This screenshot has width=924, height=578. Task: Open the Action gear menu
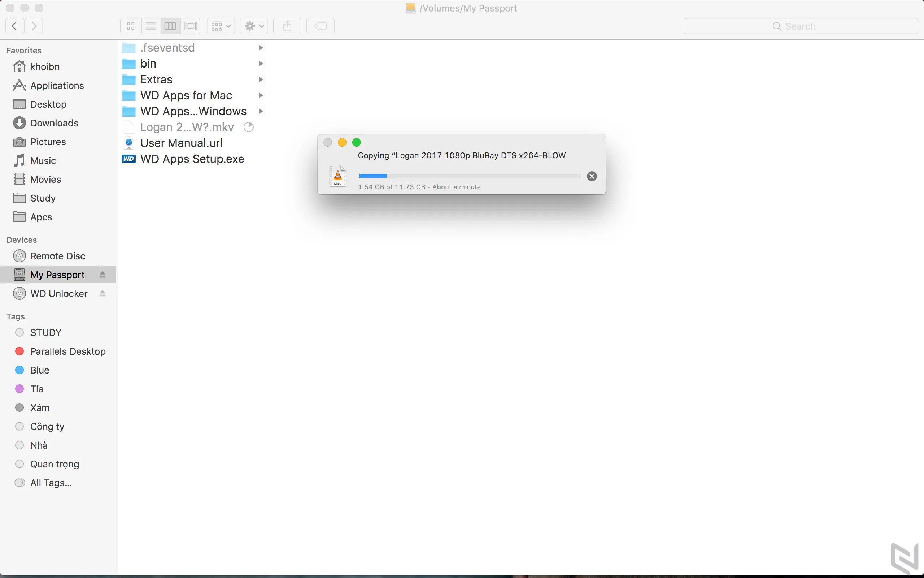[x=254, y=26]
